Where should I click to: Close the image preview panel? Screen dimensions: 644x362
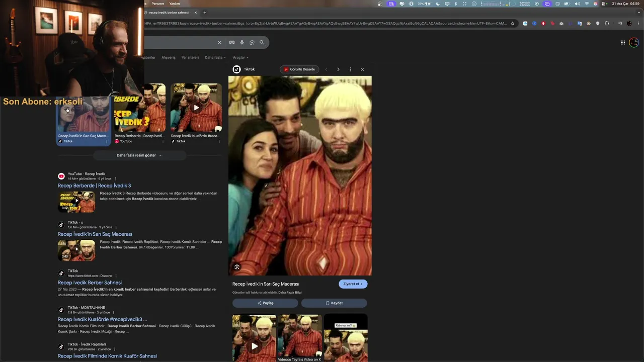[x=362, y=69]
